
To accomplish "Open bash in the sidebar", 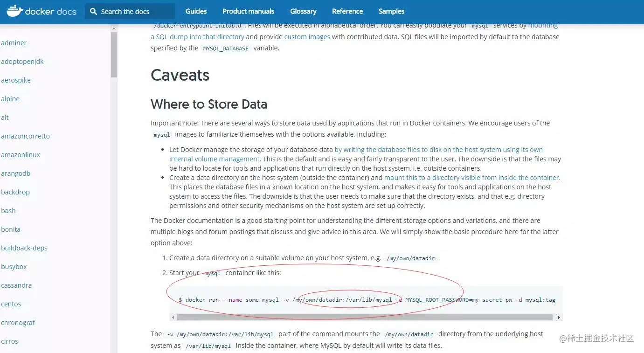I will click(8, 211).
